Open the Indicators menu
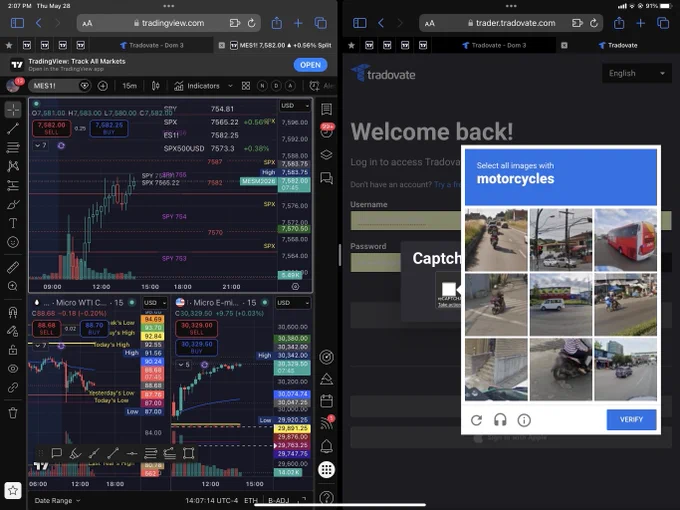The height and width of the screenshot is (510, 680). 197,86
